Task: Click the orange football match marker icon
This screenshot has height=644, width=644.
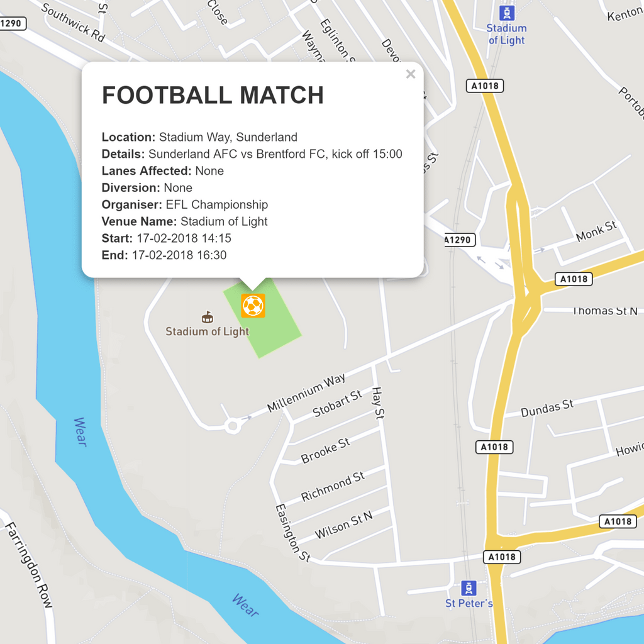Action: pyautogui.click(x=253, y=306)
